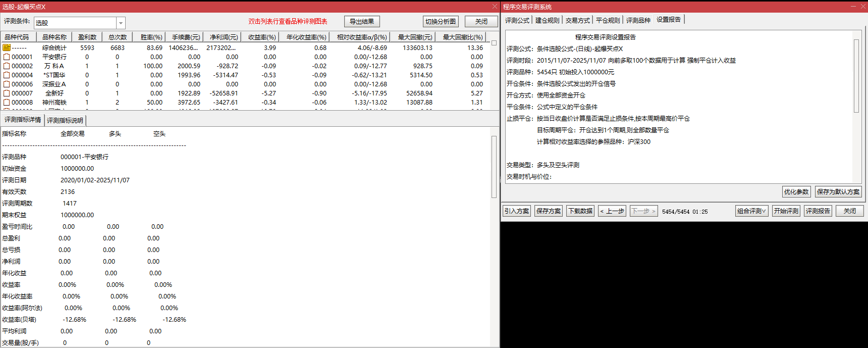Tick the checkbox for 000001 平安银行
Viewport: 868px width, 348px height.
click(x=7, y=57)
